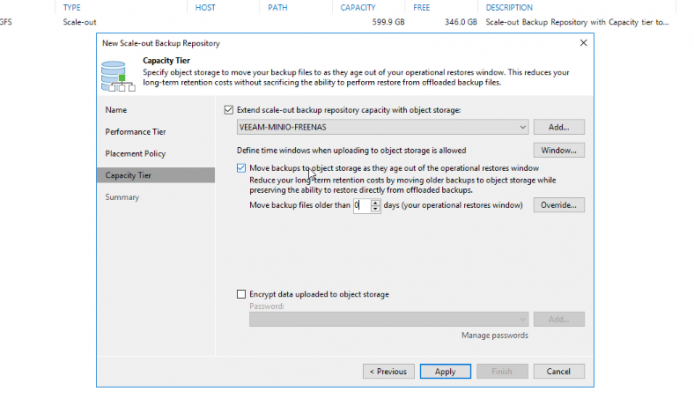This screenshot has width=694, height=406.
Task: Click the Scale-out Backup Repository description cell
Action: click(577, 22)
